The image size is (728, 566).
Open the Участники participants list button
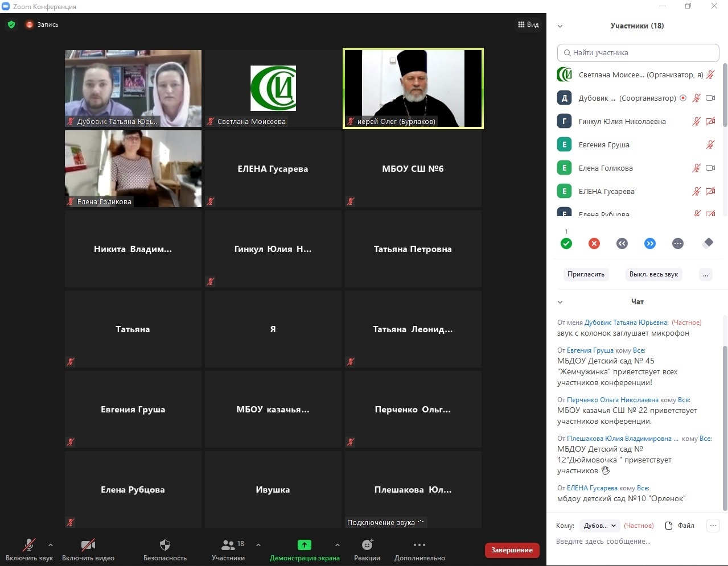click(228, 550)
